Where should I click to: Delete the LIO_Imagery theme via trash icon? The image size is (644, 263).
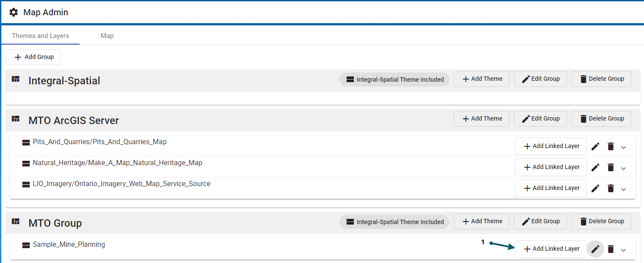[x=611, y=188]
